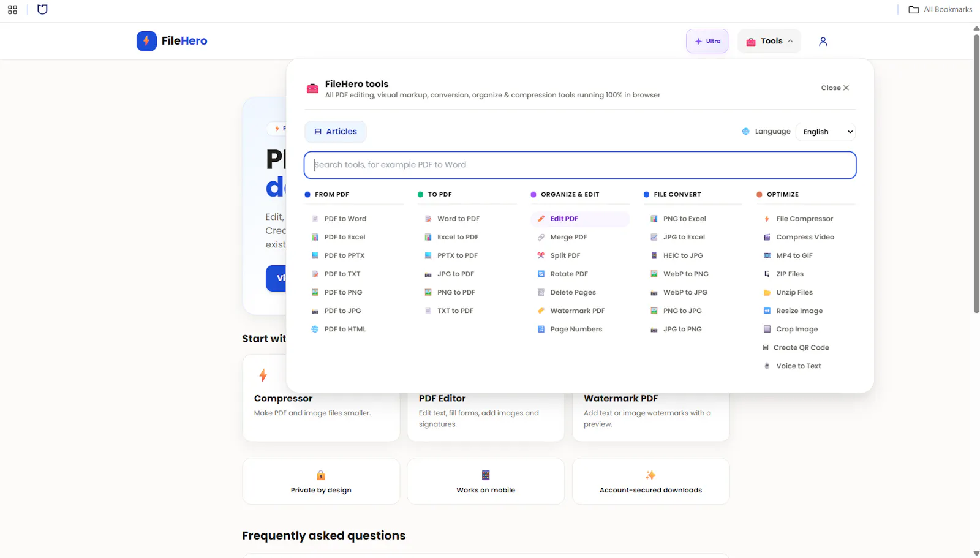Click the Create QR Code icon
980x558 pixels.
765,347
